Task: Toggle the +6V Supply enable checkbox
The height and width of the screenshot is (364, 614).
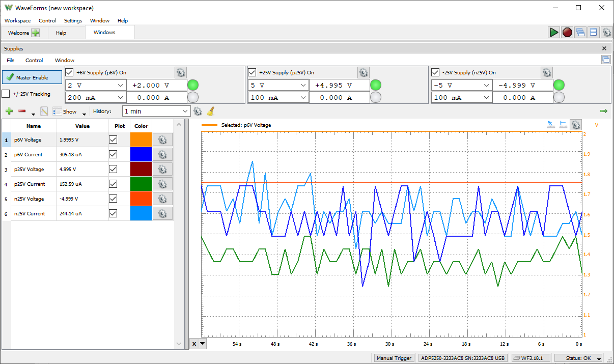Action: pyautogui.click(x=70, y=72)
